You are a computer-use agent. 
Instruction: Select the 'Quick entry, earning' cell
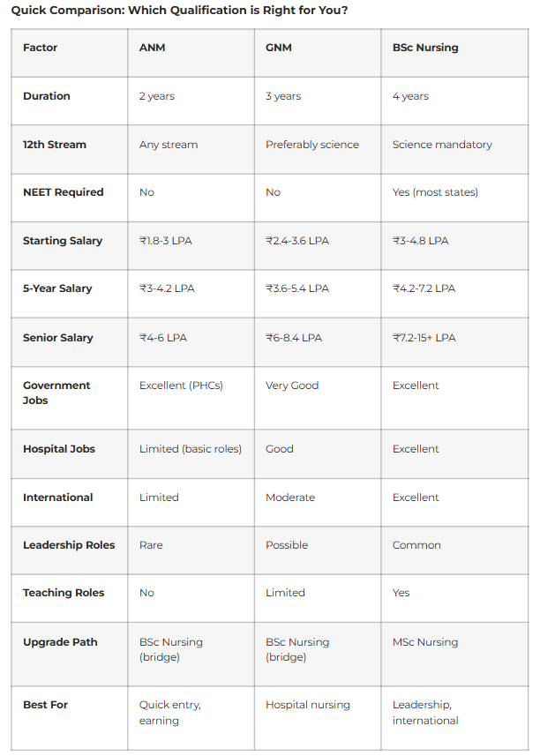pos(170,713)
